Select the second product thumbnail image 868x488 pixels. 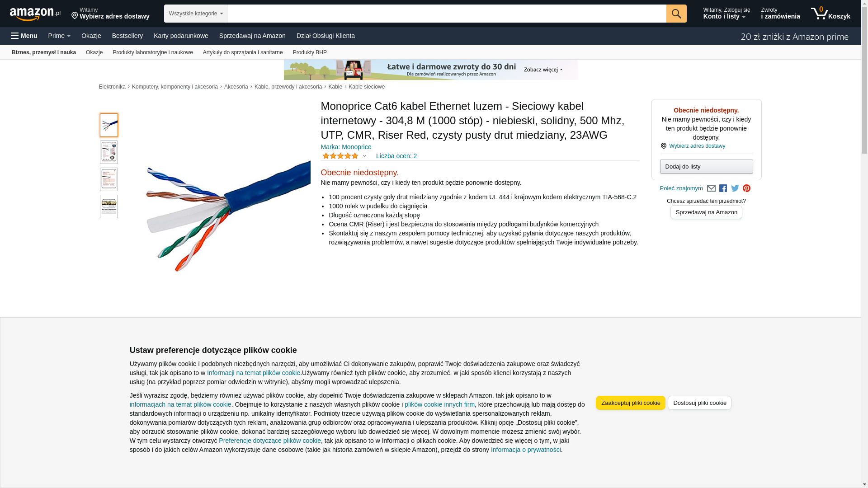pyautogui.click(x=109, y=152)
